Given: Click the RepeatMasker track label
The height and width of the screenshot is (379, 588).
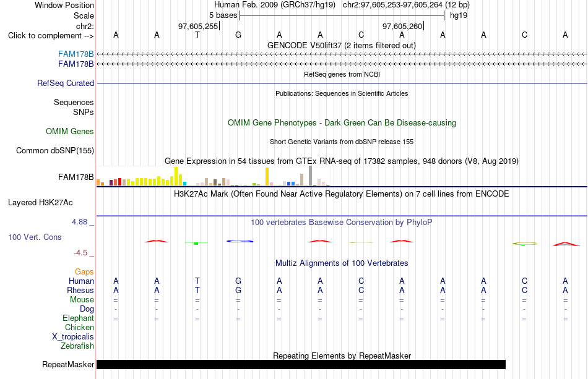Looking at the screenshot, I should point(68,364).
